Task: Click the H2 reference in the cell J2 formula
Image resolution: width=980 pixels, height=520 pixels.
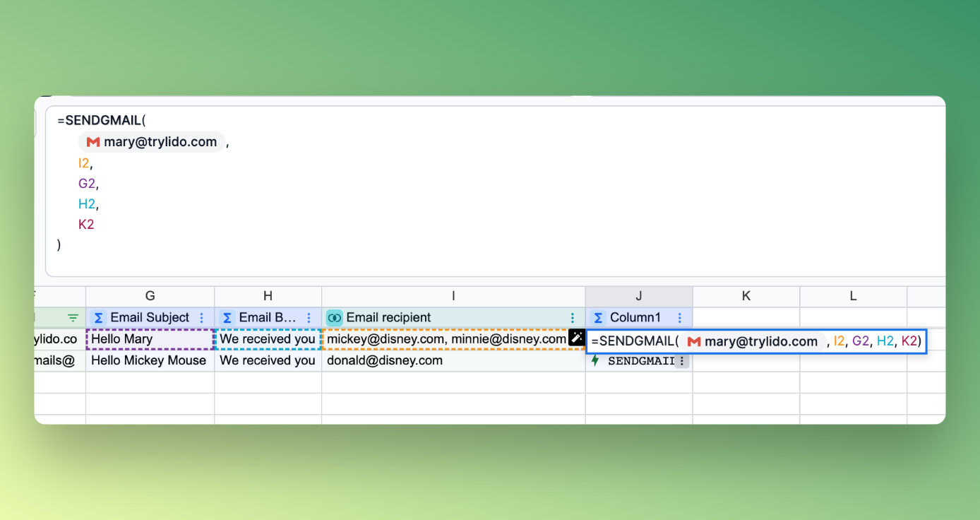Action: [885, 342]
